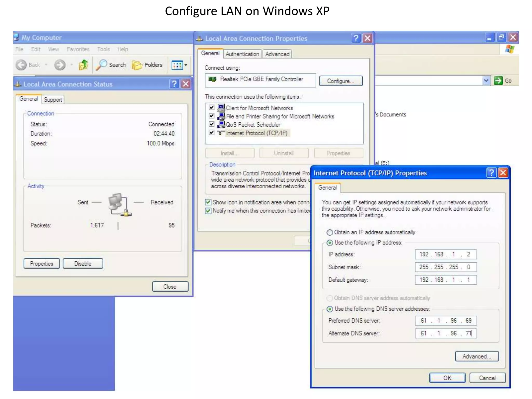Click Properties button in Status dialog
The height and width of the screenshot is (399, 532).
coord(42,264)
